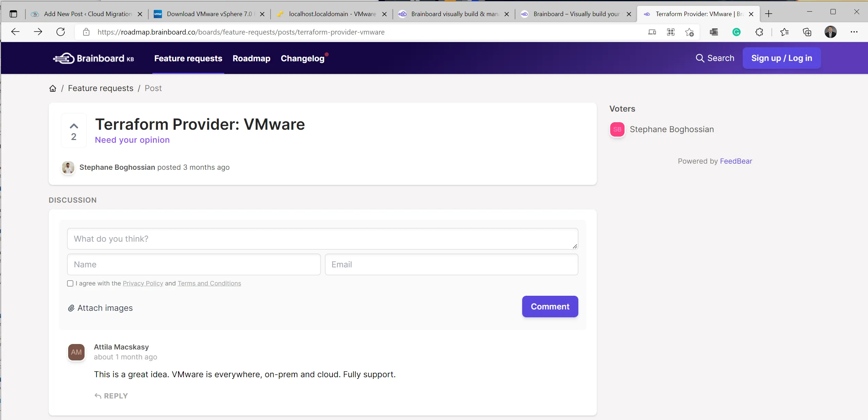This screenshot has width=868, height=420.
Task: Click the AM commenter avatar
Action: pos(76,352)
